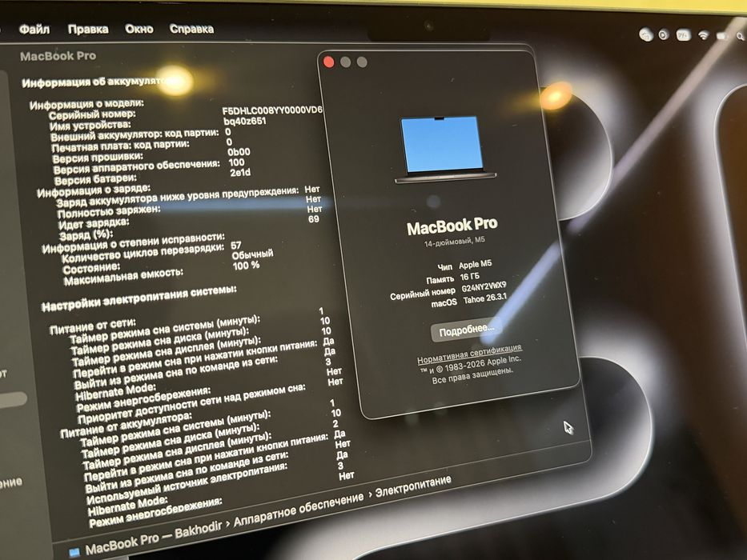Click the Wi-Fi icon in menu bar

click(x=703, y=36)
